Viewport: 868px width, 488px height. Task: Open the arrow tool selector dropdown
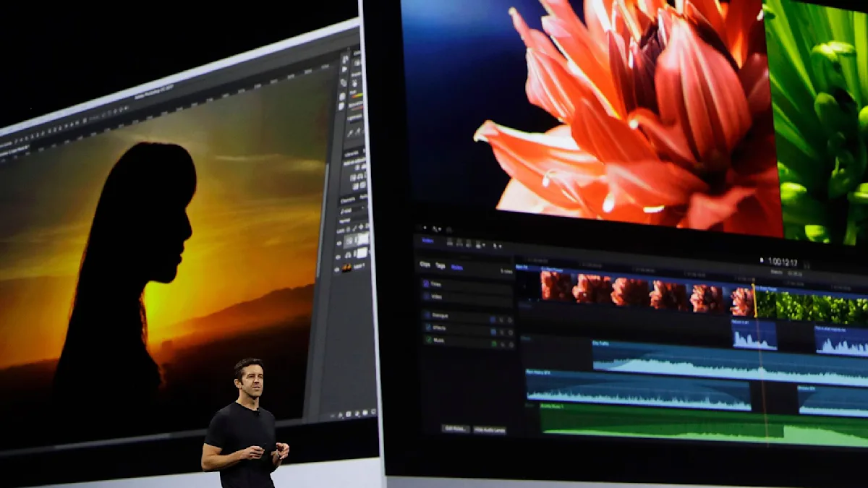pos(497,246)
